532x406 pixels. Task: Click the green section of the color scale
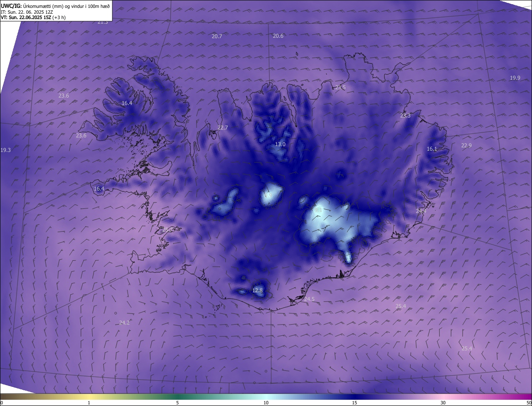179,397
